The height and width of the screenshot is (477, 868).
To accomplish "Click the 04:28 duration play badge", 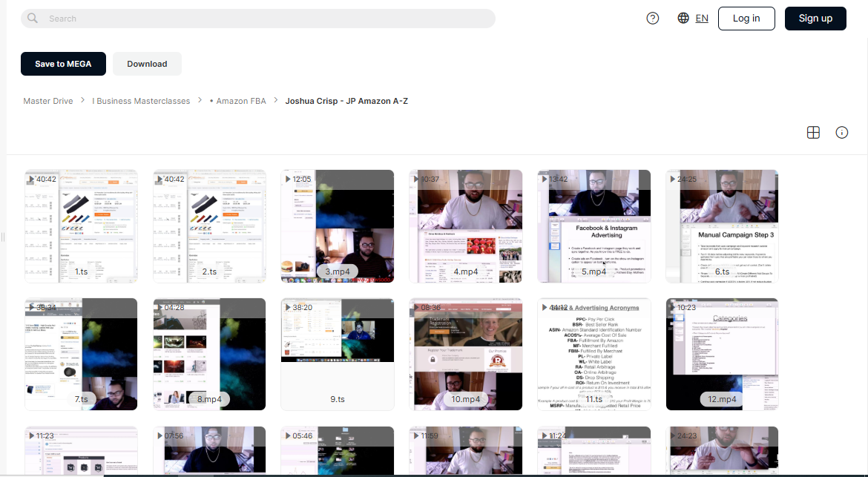I will pos(170,307).
